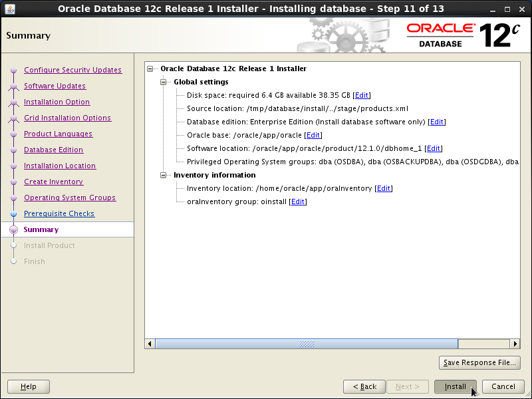Image resolution: width=532 pixels, height=399 pixels.
Task: Edit the Disk space setting
Action: click(362, 95)
